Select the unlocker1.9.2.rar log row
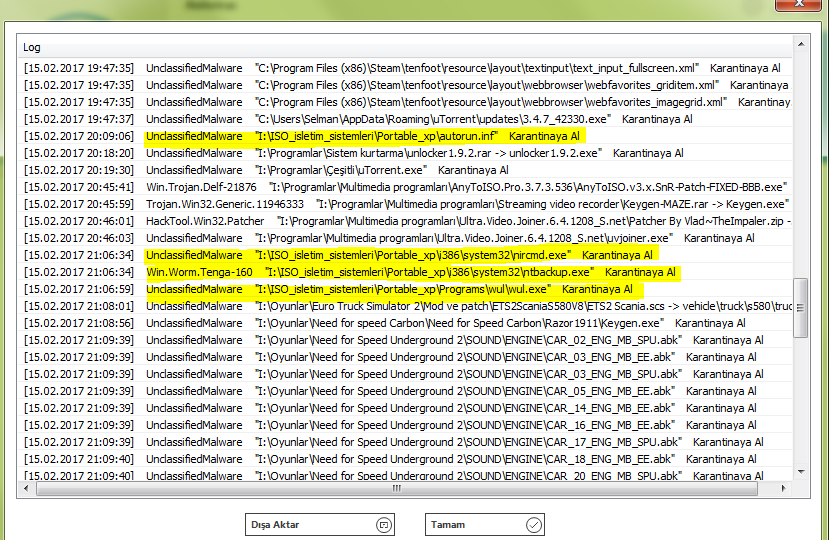Screen dimensions: 829x540 [406, 153]
